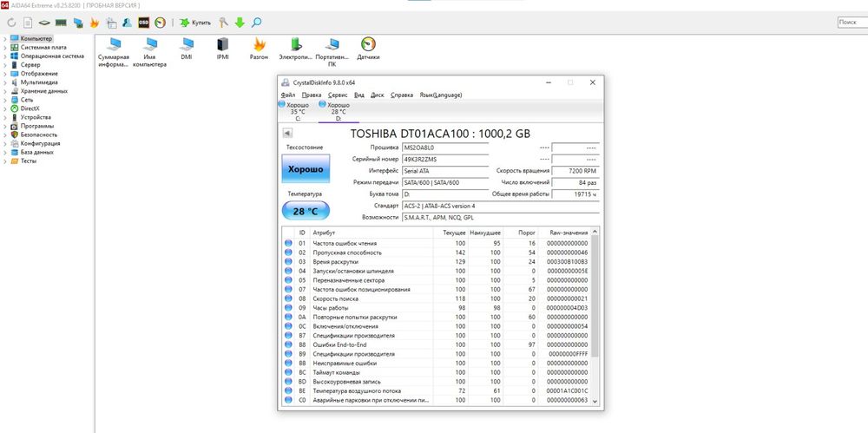Select Безопасность in the left tree
868x433 pixels.
click(x=39, y=134)
